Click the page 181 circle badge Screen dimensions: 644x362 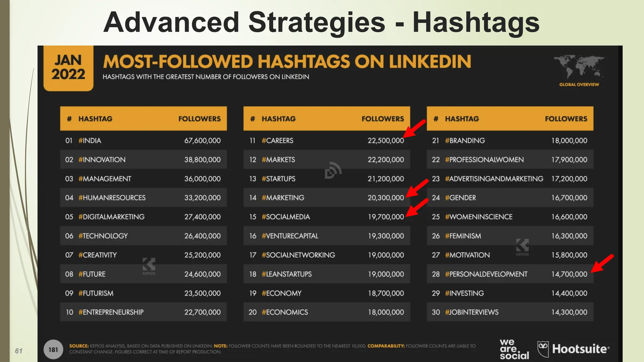[53, 349]
